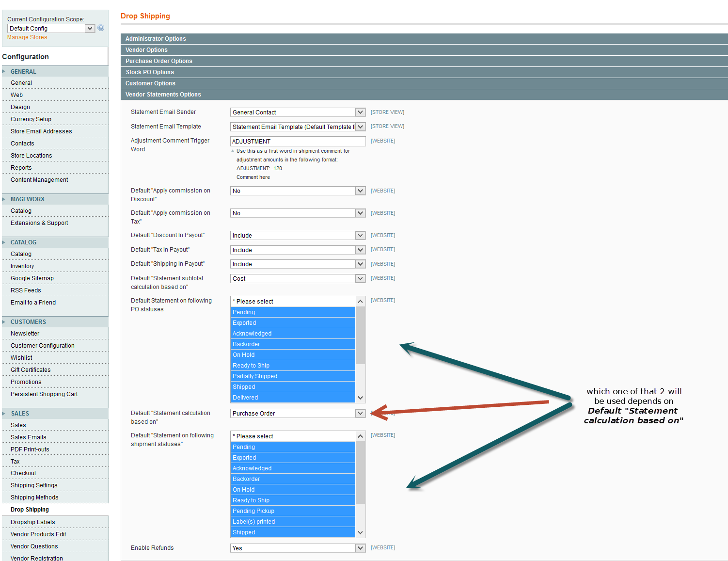Open "Statement calculation based on" Purchase Order dropdown

coord(298,414)
